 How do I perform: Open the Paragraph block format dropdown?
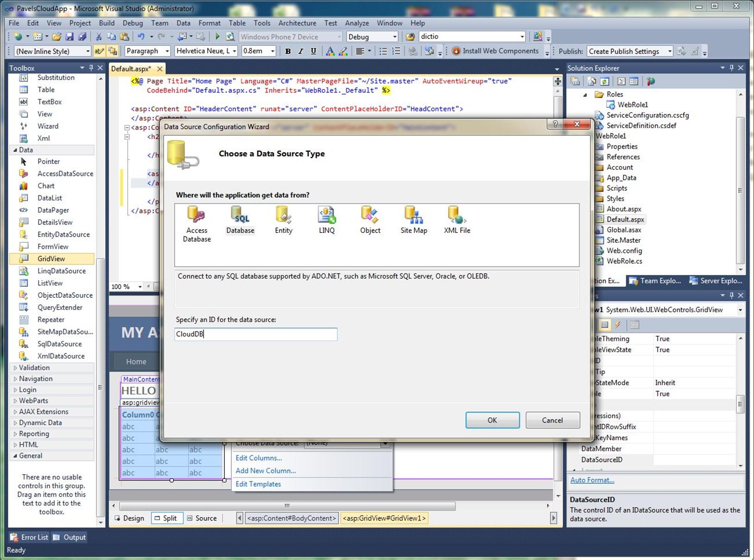coord(167,51)
